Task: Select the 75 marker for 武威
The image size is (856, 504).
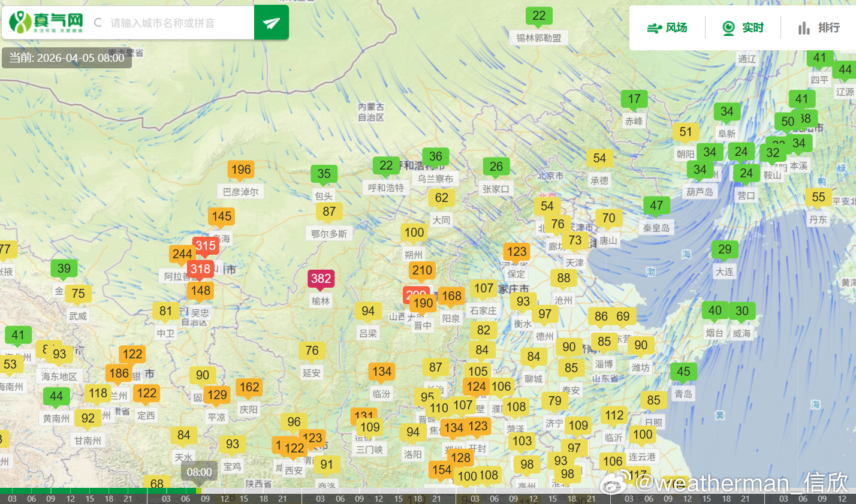Action: tap(78, 294)
